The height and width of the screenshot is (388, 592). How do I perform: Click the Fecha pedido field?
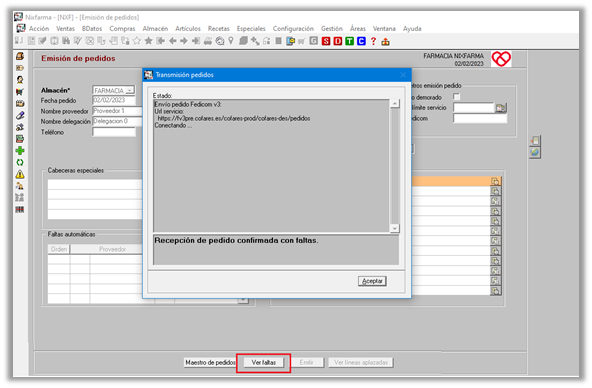(x=114, y=100)
